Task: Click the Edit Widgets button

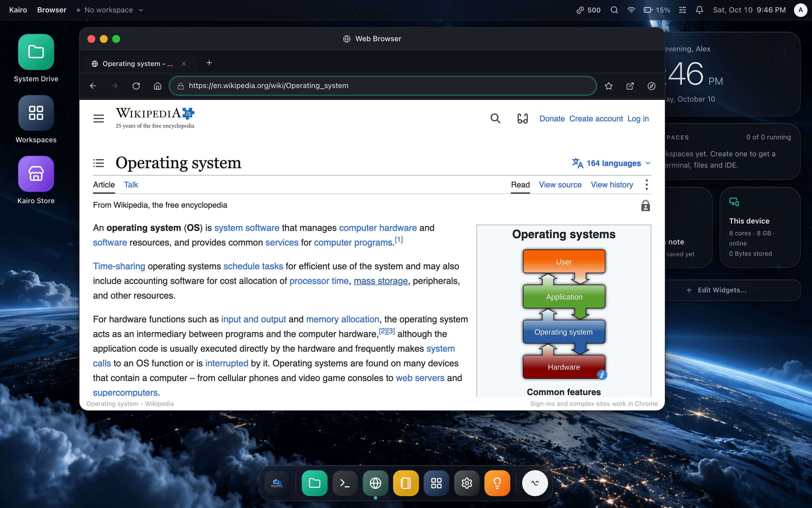Action: point(716,290)
